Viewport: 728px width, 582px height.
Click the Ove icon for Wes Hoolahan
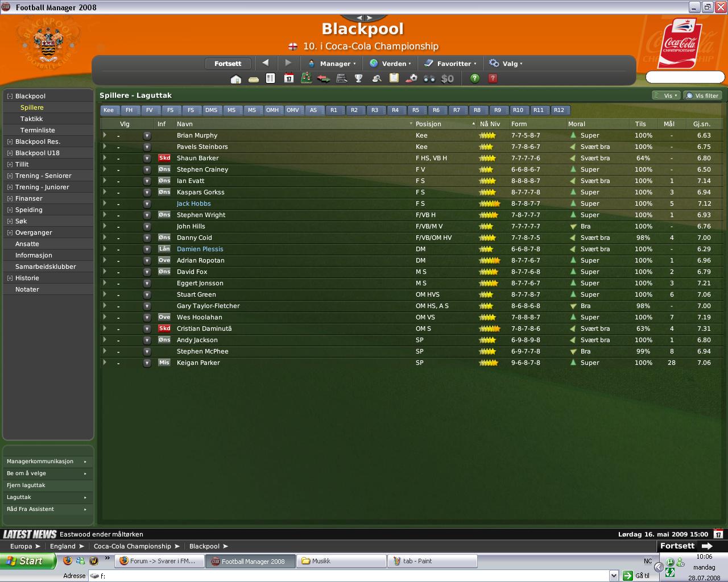(164, 317)
